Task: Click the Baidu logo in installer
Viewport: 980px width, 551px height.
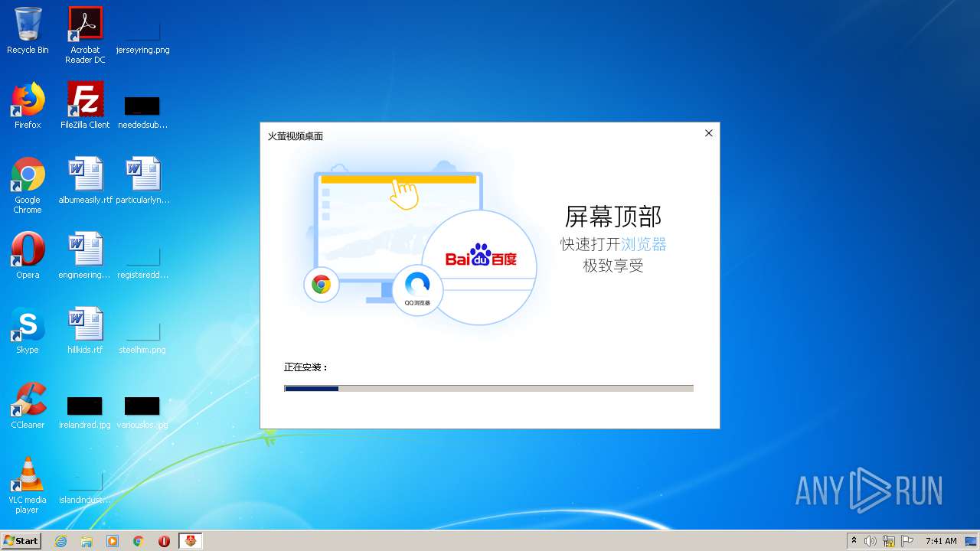Action: (481, 256)
